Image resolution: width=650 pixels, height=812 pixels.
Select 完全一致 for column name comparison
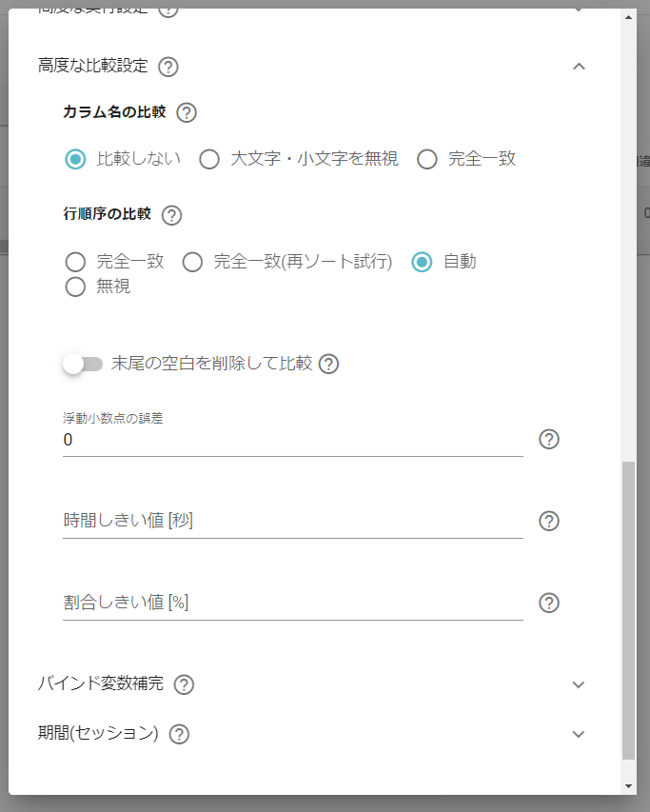pos(427,159)
